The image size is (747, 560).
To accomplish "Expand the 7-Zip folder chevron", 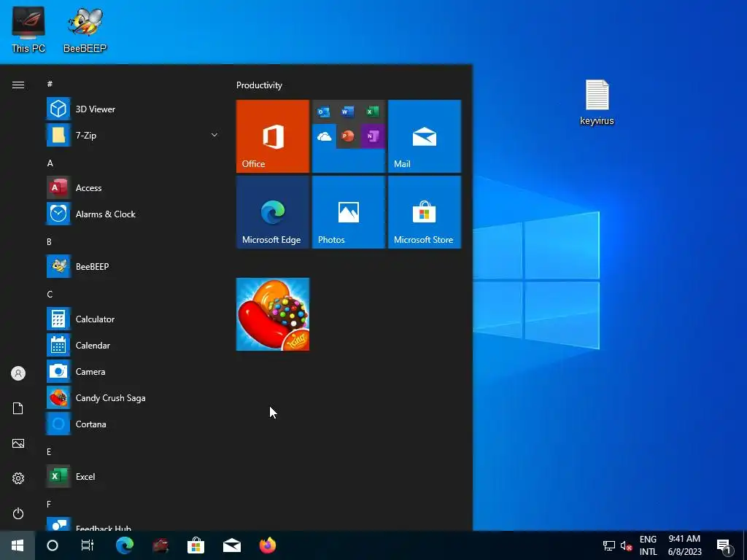I will (x=214, y=135).
